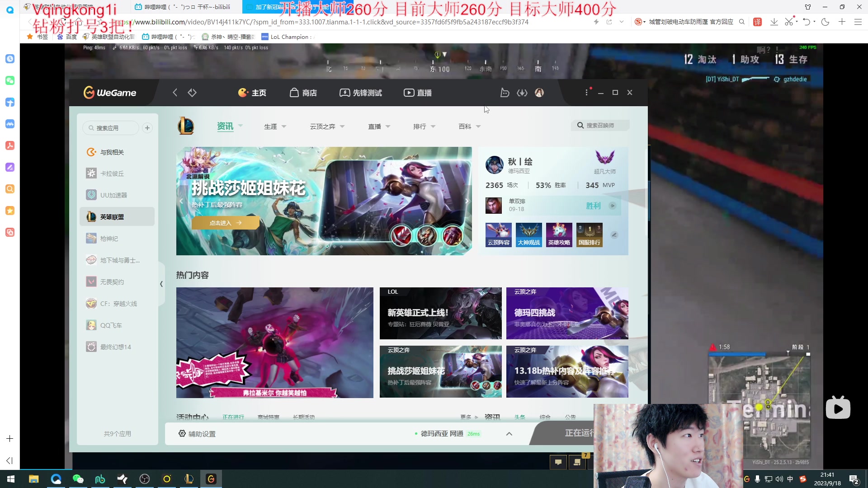Select UU加速器 in the sidebar
This screenshot has width=868, height=488.
coord(117,195)
